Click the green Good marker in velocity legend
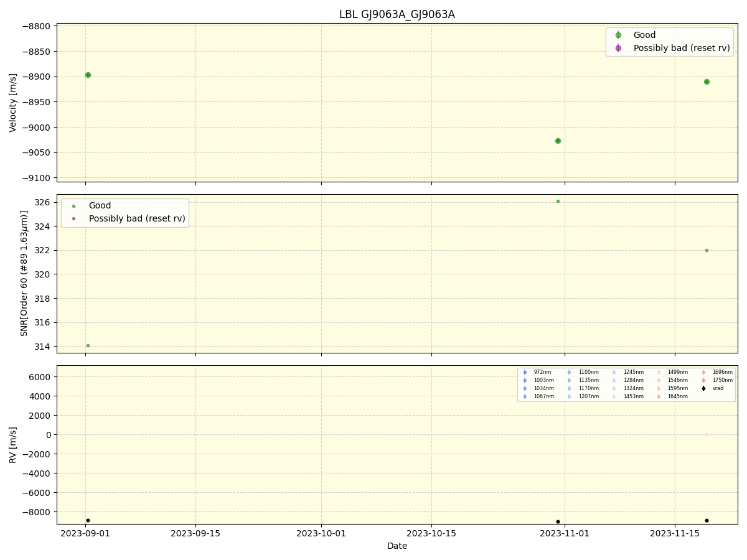Screen dimensions: 747x560 point(618,35)
